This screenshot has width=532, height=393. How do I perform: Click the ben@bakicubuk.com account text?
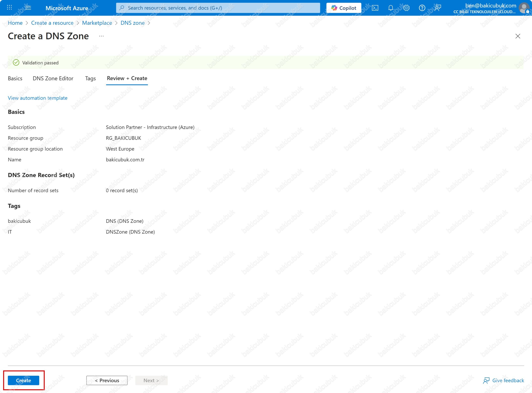(x=490, y=5)
